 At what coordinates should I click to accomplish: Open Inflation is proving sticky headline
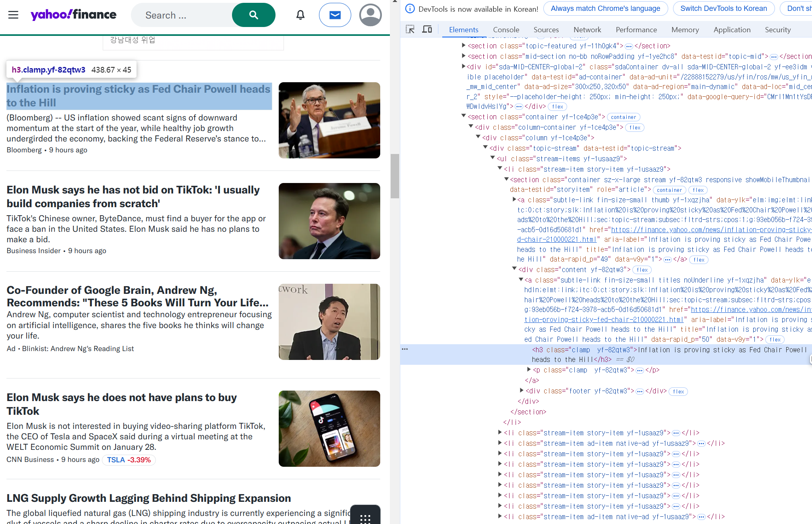[139, 96]
